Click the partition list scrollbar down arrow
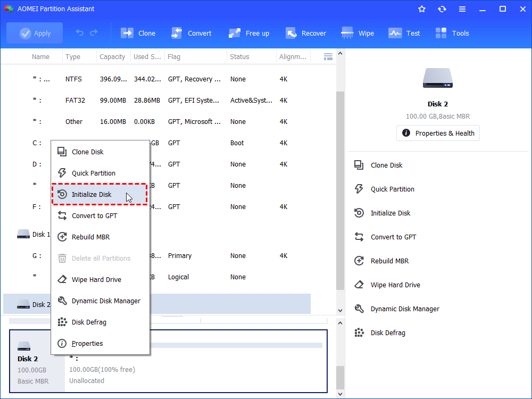This screenshot has width=532, height=399. pos(340,310)
